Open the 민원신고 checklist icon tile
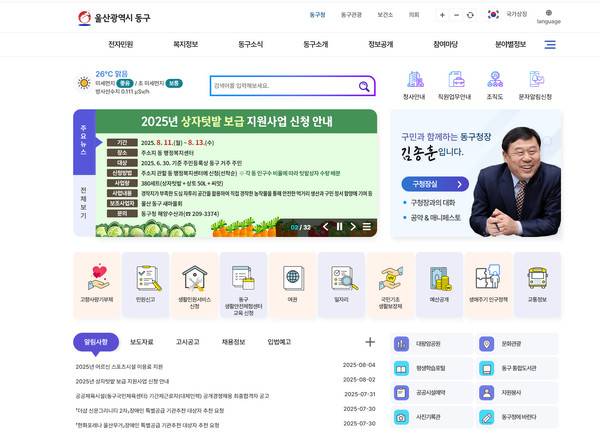 click(146, 285)
